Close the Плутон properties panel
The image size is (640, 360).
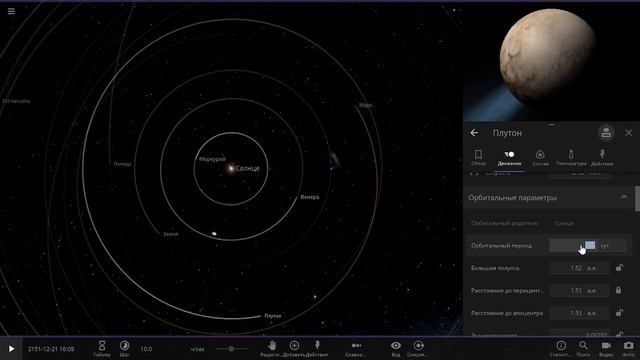(x=629, y=133)
